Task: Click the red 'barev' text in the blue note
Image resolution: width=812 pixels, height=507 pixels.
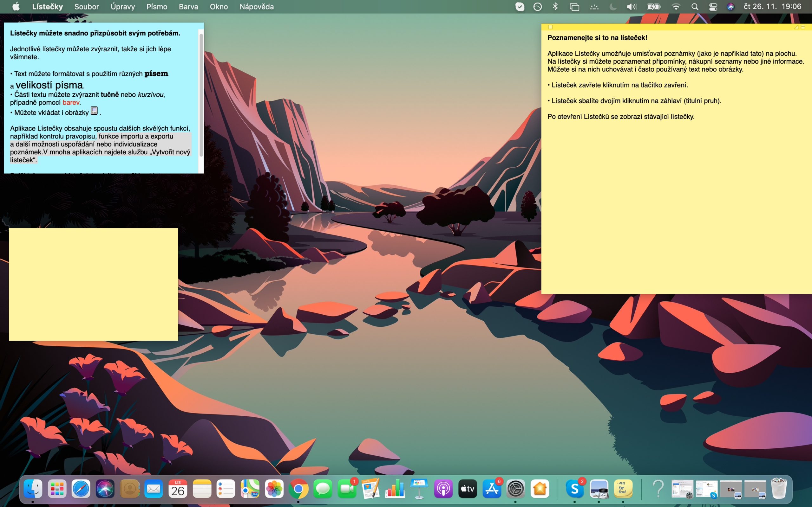Action: tap(71, 102)
